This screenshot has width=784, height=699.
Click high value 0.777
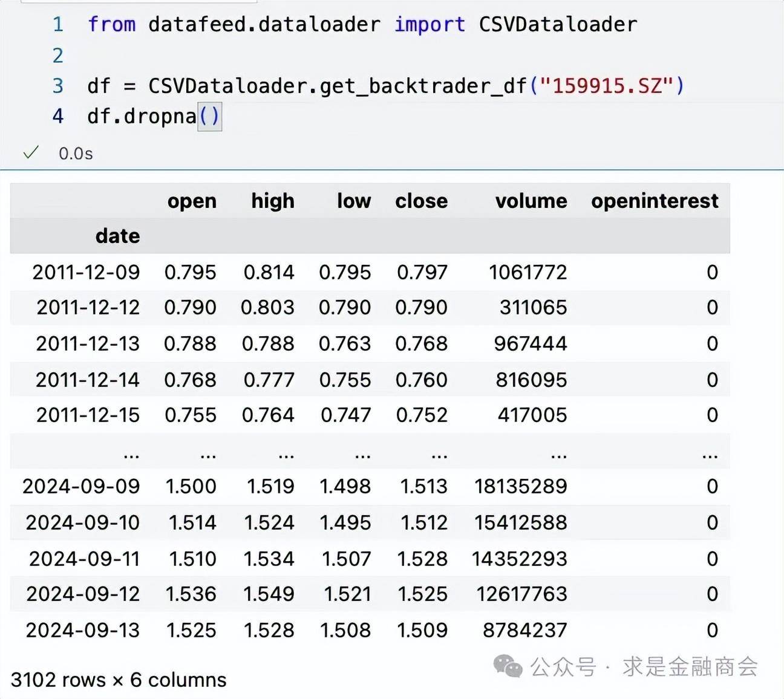(269, 380)
